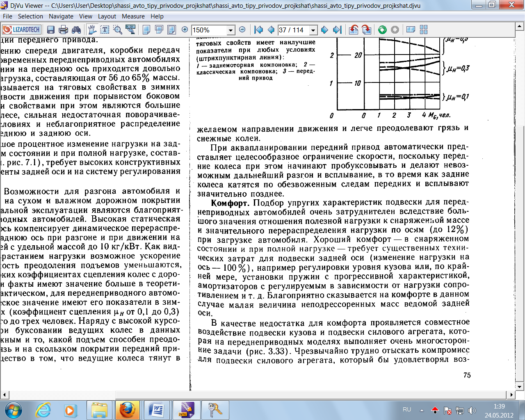Choose the fit-width page layout icon
Viewport: 525px width, 420px height.
coord(159,30)
